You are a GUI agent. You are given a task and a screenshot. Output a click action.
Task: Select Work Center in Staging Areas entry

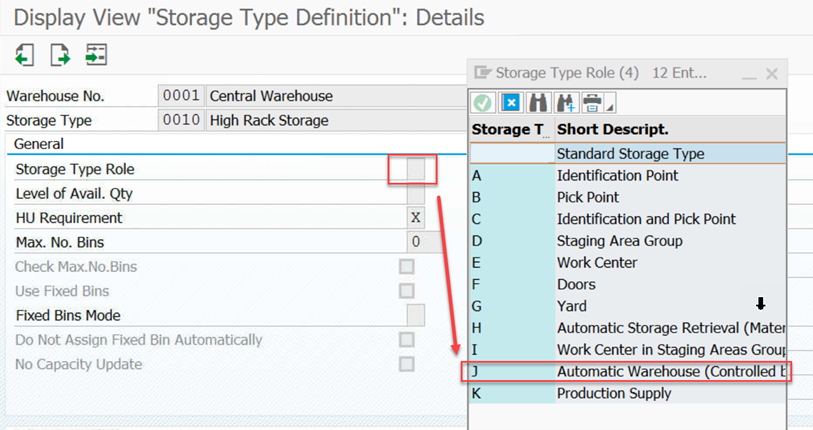[x=628, y=350]
